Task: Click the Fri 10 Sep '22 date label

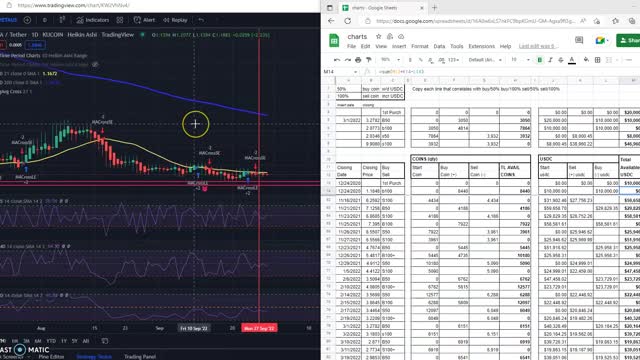Action: coord(194,328)
